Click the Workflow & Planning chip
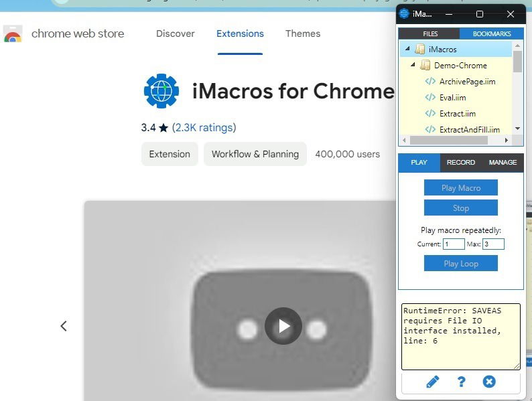532x401 pixels. [x=255, y=154]
